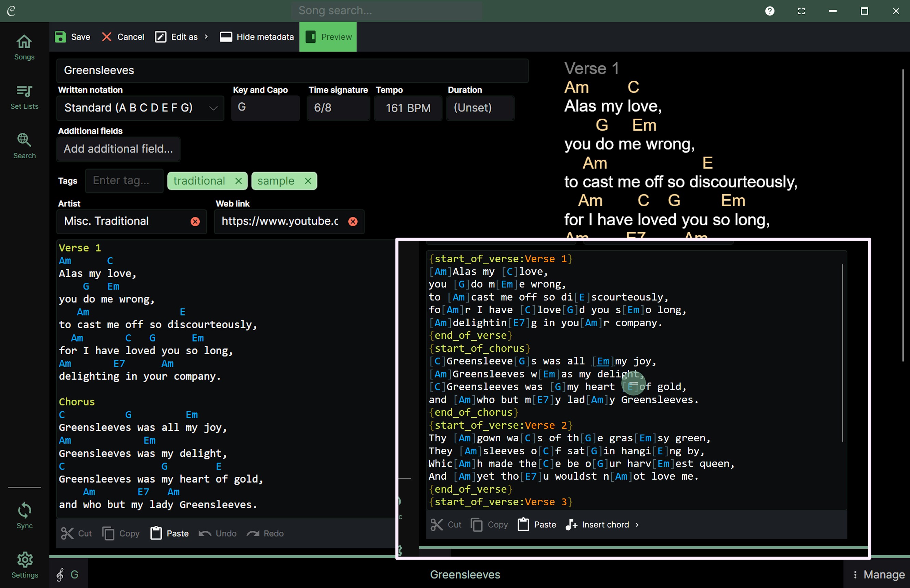The width and height of the screenshot is (910, 588).
Task: Save the song with the Save button
Action: click(73, 37)
